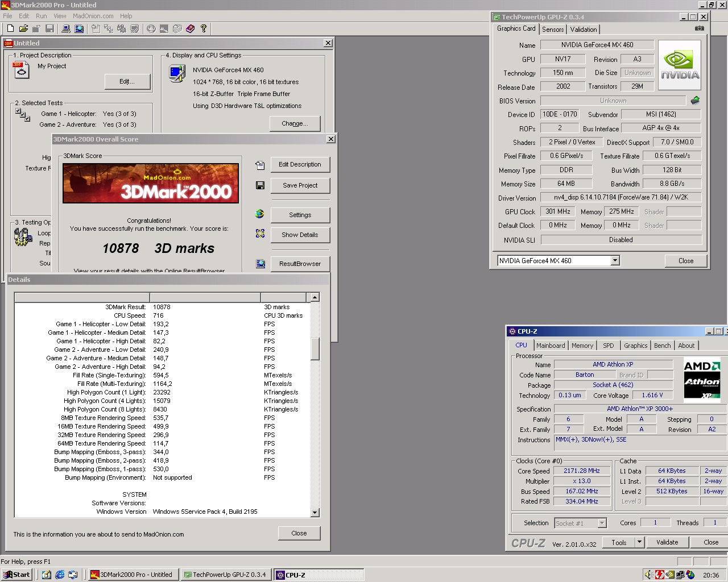Click the BIOS save icon in GPU-Z
The width and height of the screenshot is (728, 582).
click(x=695, y=100)
